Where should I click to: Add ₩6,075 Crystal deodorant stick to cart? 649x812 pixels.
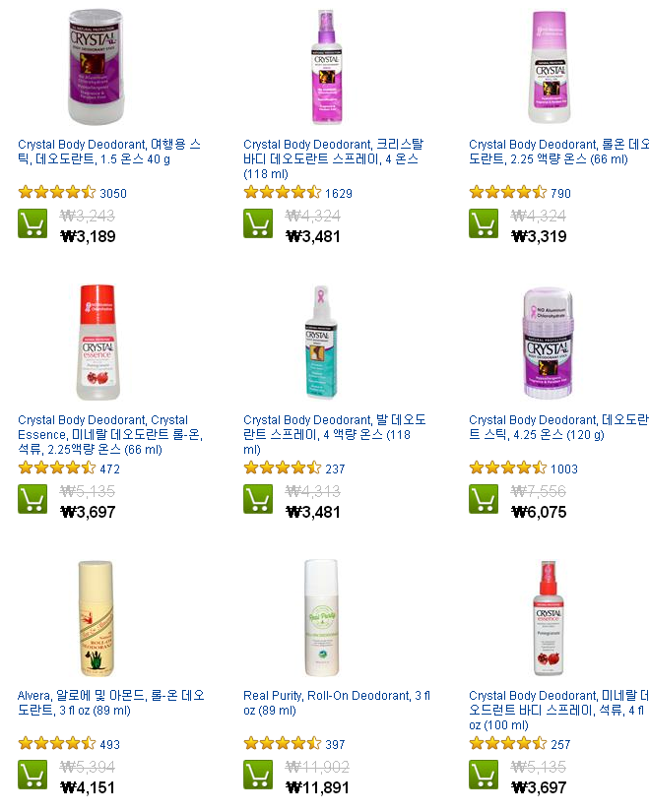tap(484, 499)
